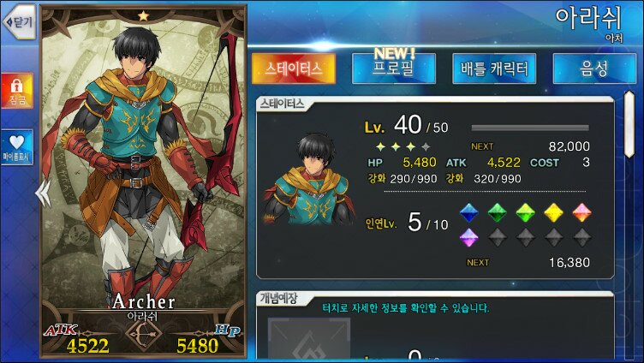Viewport: 644px width, 363px height.
Task: Switch to the 배틀 캐릭터 tab
Action: point(494,68)
